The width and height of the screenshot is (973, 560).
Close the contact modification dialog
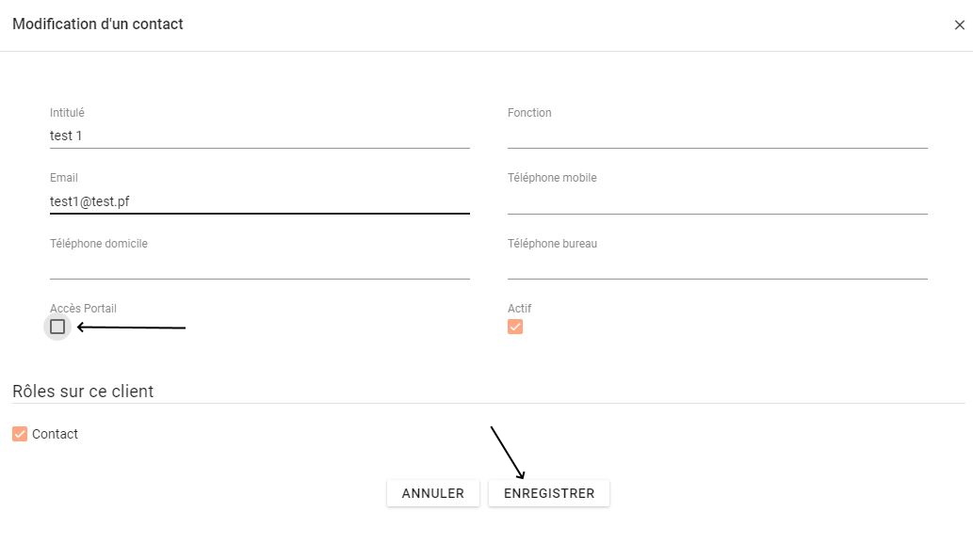(x=959, y=25)
